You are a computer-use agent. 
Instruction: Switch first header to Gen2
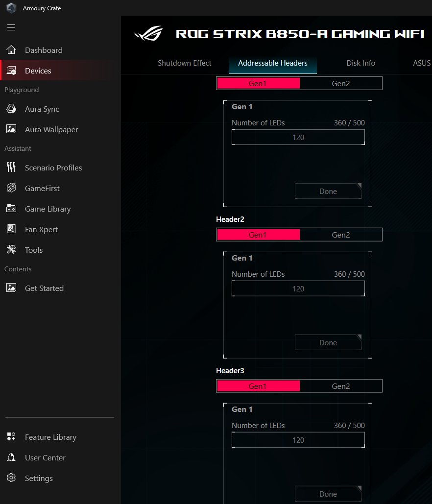341,83
